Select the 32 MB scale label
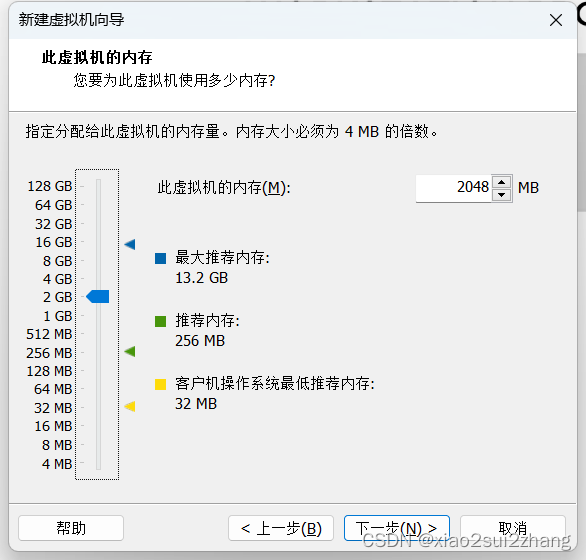The height and width of the screenshot is (560, 586). [x=53, y=408]
